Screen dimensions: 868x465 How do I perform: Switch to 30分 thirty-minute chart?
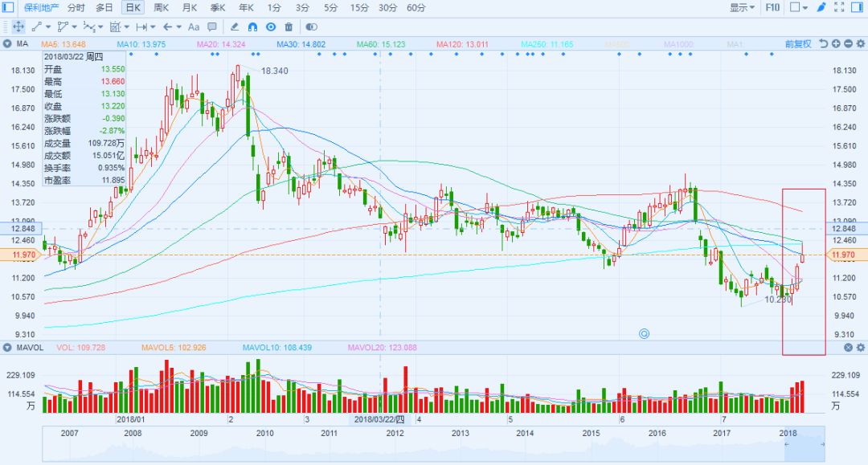(x=387, y=8)
